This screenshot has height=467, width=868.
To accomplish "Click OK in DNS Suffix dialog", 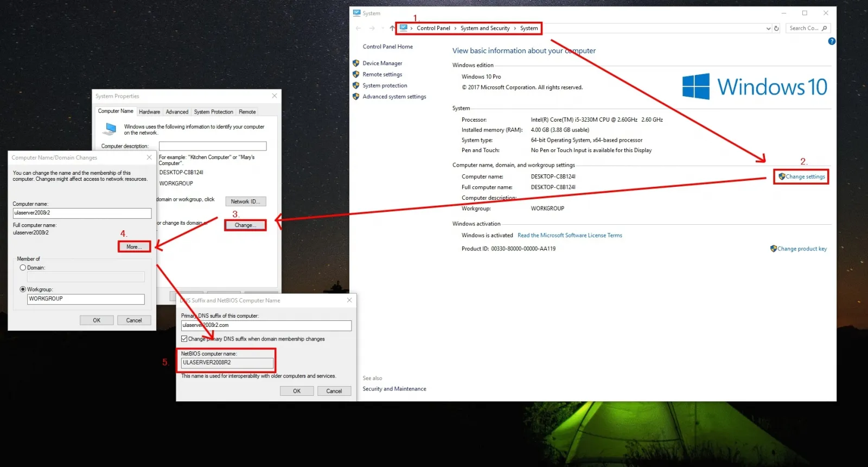I will (x=297, y=391).
